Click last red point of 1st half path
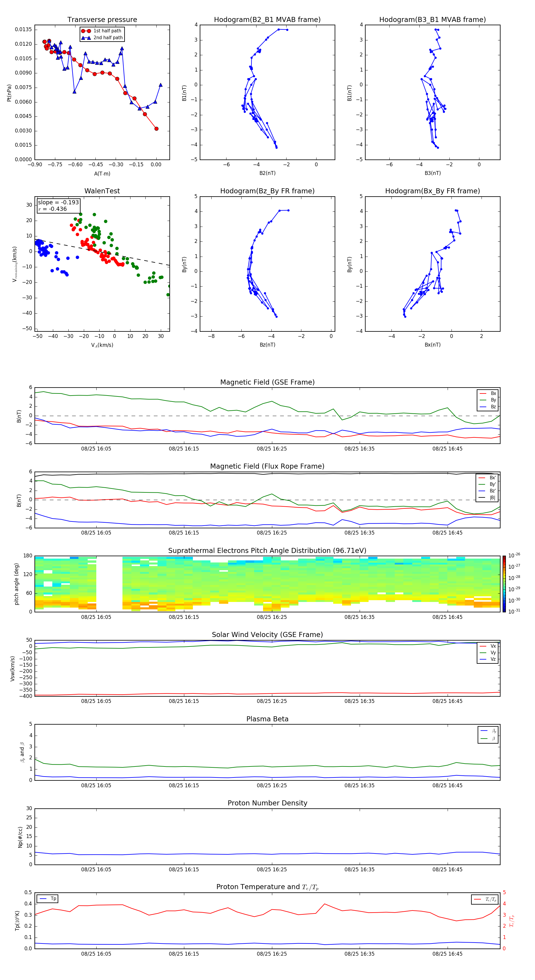The width and height of the screenshot is (535, 980). pos(156,129)
